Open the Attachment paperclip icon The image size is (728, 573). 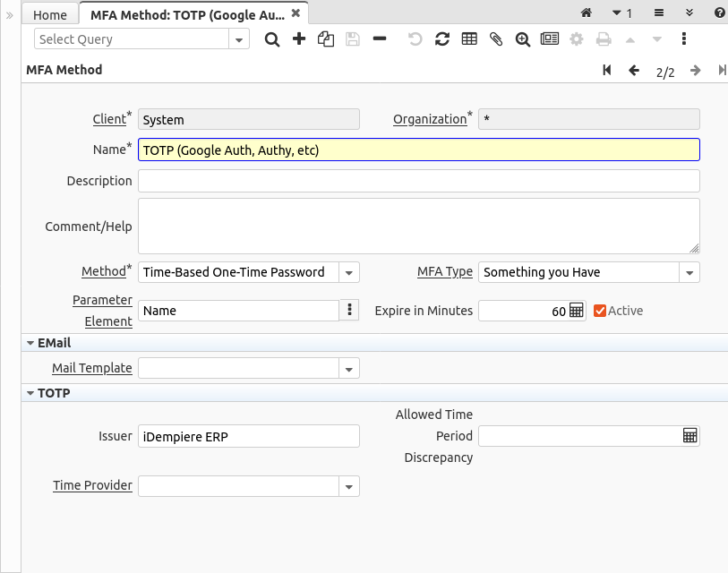[x=495, y=39]
